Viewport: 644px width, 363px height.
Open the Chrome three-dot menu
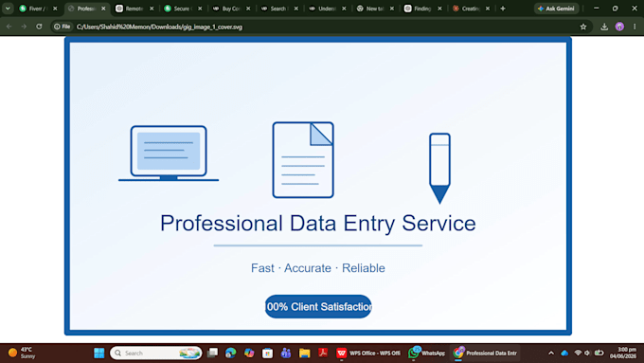point(635,27)
